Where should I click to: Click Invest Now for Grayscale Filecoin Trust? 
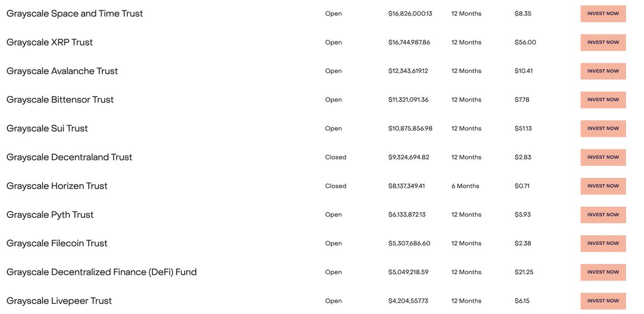tap(603, 243)
